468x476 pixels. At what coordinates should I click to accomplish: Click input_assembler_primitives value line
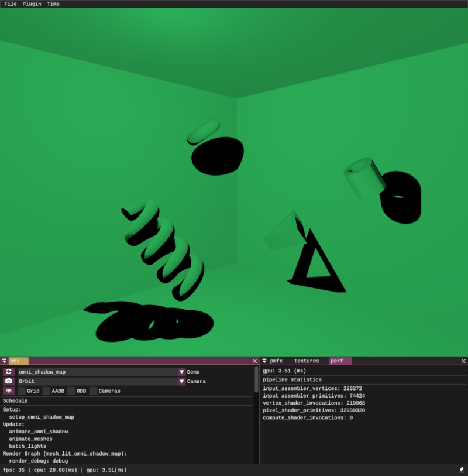314,396
